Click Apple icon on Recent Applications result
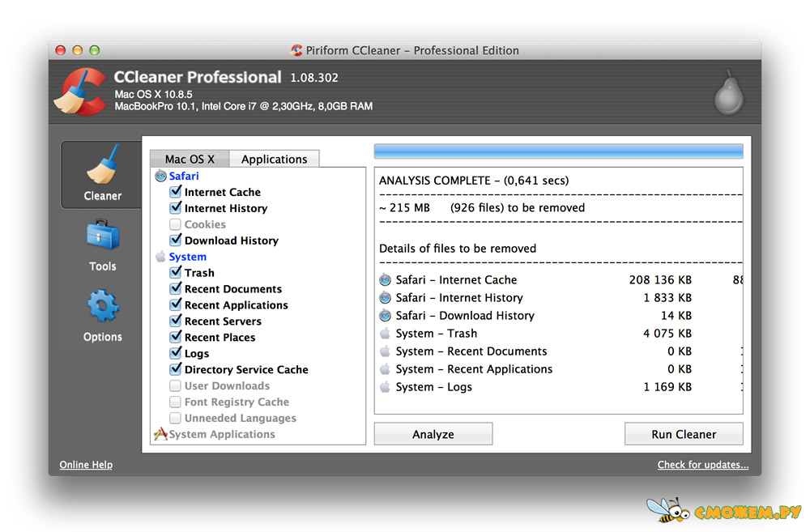Viewport: 810px width, 532px height. (x=385, y=368)
